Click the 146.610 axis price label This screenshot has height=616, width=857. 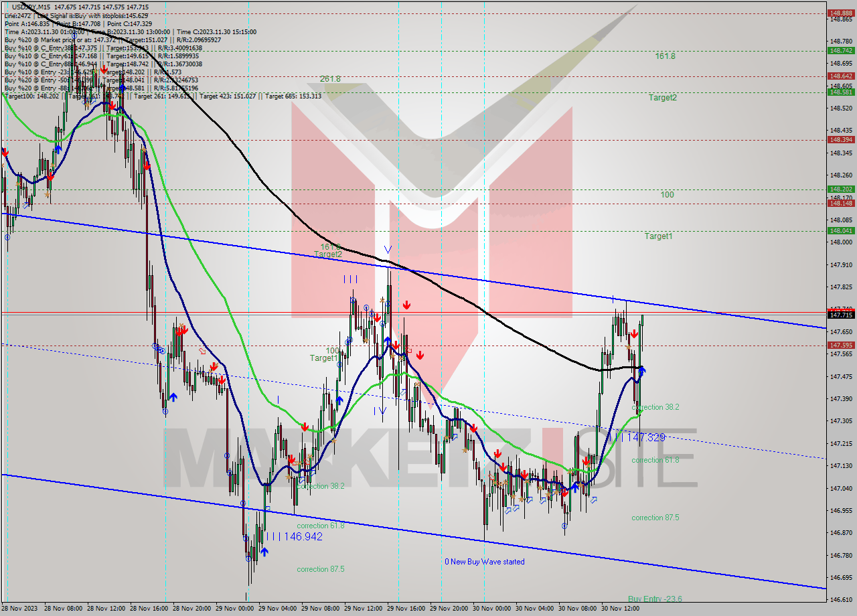(x=841, y=600)
